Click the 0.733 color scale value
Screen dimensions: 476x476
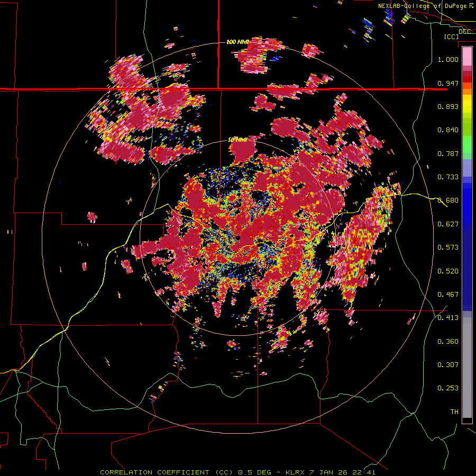coord(448,177)
